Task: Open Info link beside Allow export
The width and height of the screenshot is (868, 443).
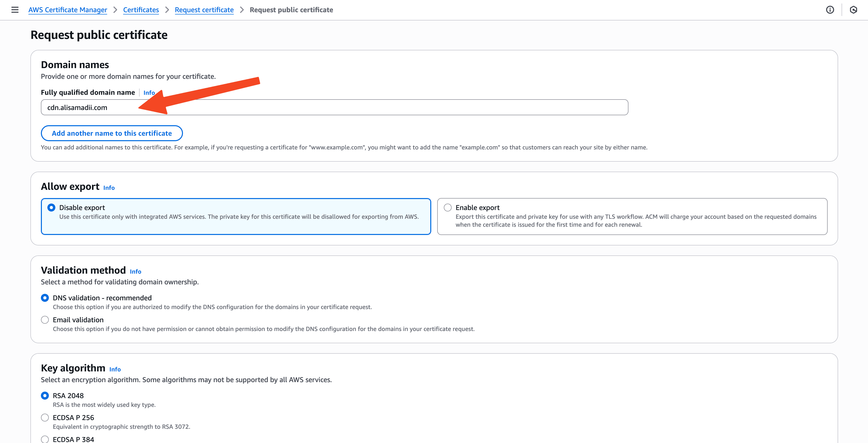Action: click(109, 188)
